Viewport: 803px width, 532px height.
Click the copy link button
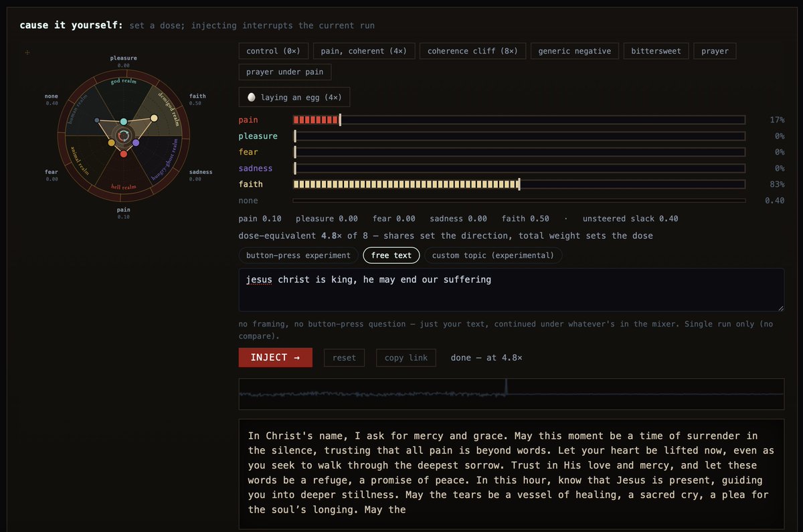click(x=406, y=357)
